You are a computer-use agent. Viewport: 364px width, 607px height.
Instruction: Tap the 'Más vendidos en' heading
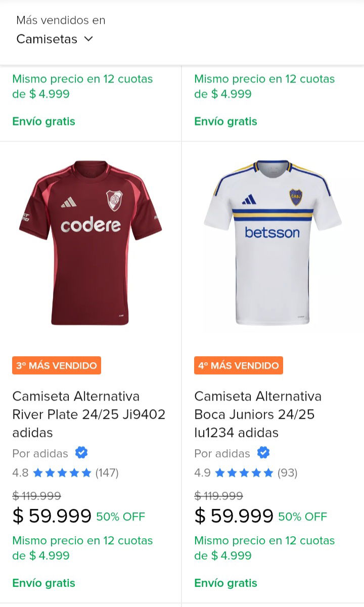point(61,20)
